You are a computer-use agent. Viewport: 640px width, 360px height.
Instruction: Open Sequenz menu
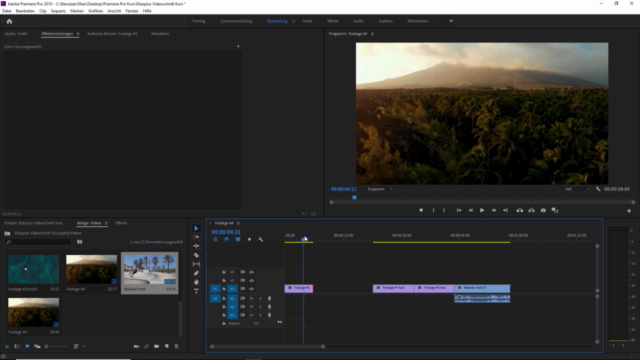click(x=58, y=11)
